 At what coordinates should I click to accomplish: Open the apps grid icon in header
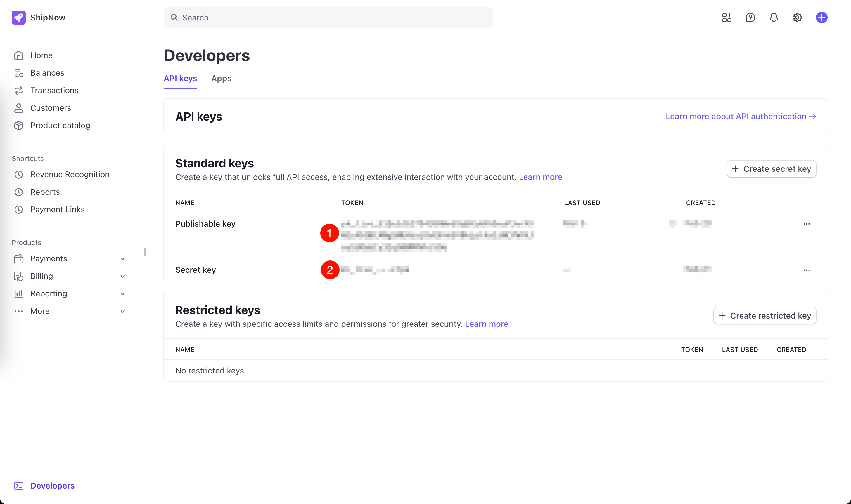[x=727, y=17]
